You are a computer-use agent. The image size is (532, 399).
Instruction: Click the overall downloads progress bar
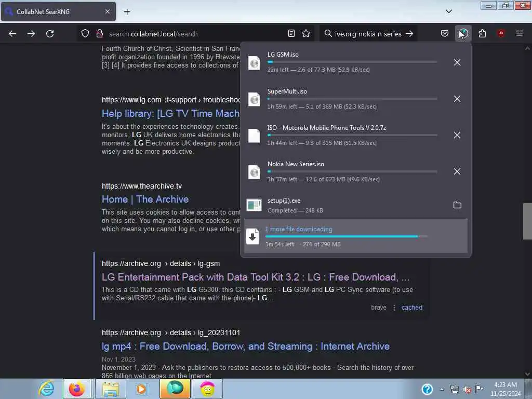[x=347, y=236]
